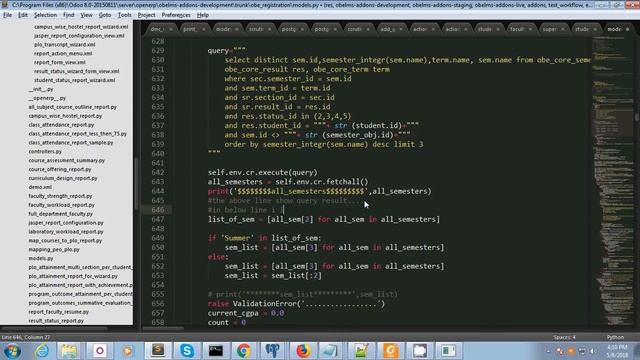Open mapping_peo_plo.py file
Screen dimensions: 640x360
coord(54,249)
